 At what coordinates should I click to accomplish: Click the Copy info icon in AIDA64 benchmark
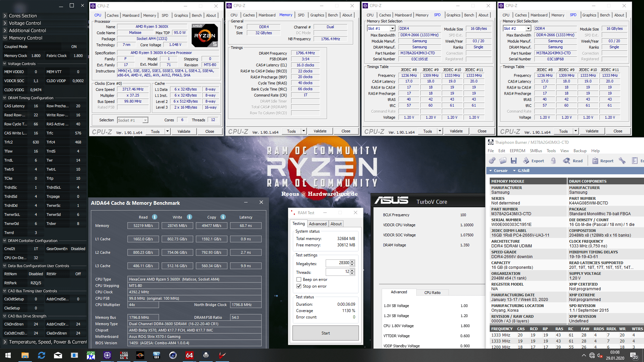coord(223,217)
